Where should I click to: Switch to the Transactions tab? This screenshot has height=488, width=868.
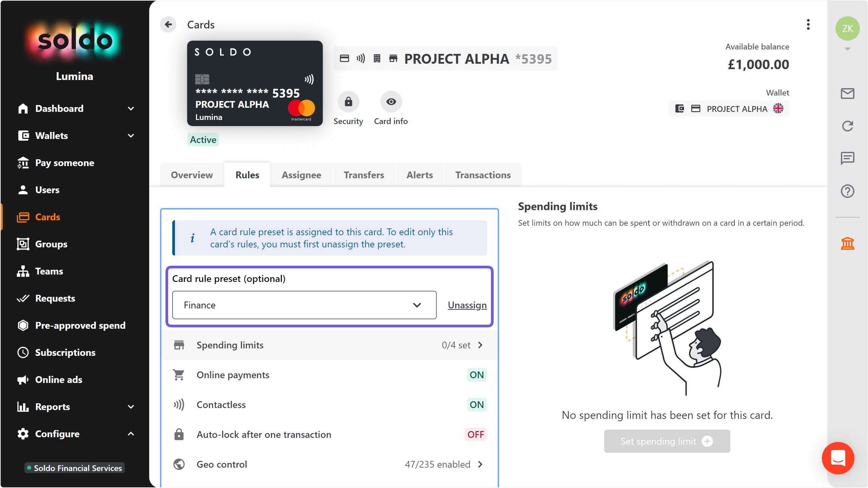[x=483, y=175]
